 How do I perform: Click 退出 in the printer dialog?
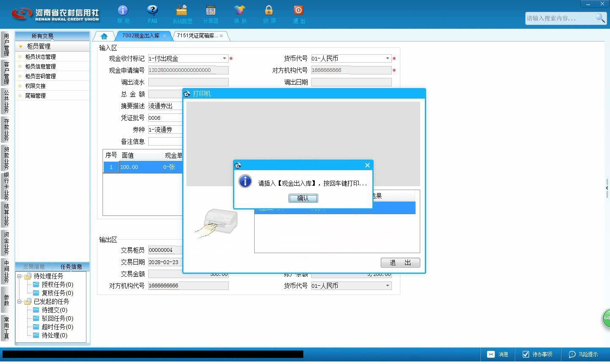coord(400,262)
